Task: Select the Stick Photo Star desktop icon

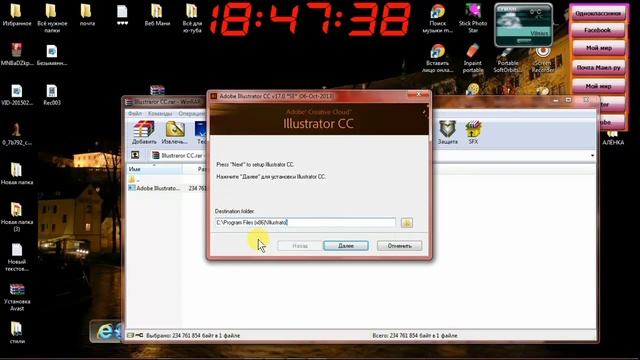Action: tap(473, 18)
